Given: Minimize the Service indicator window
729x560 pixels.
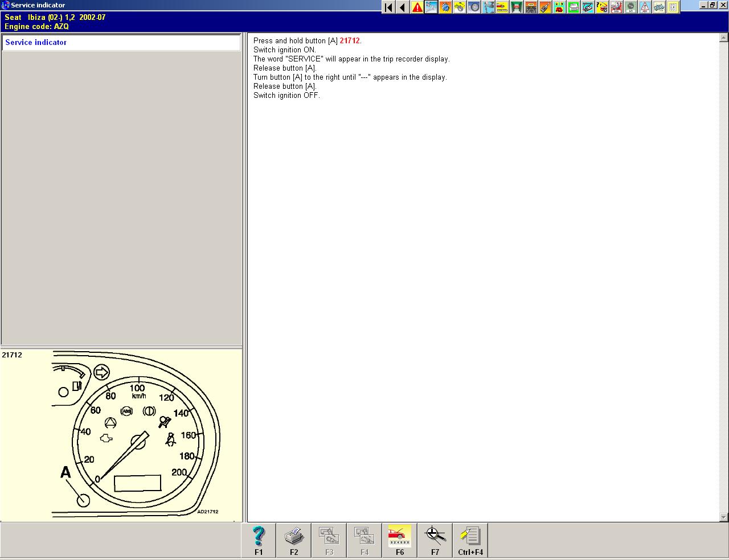Looking at the screenshot, I should [703, 5].
